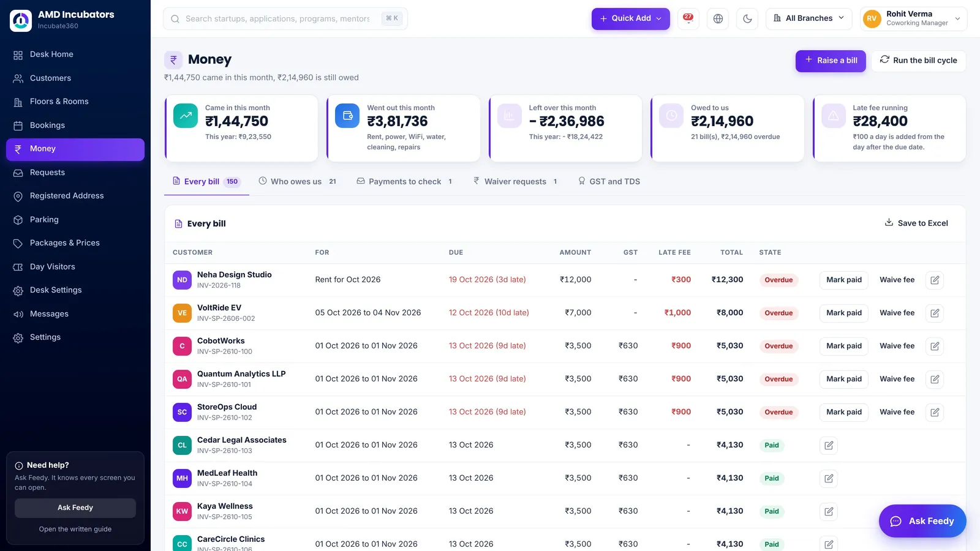Edit the Cedar Legal Associates bill icon
The width and height of the screenshot is (980, 551).
[x=829, y=446]
